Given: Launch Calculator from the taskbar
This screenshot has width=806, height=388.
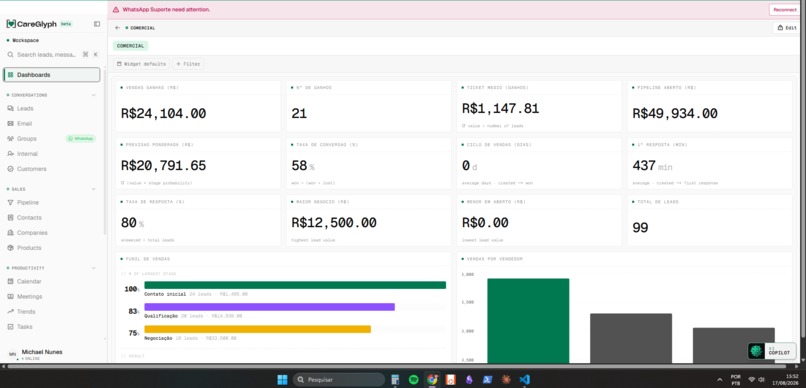Looking at the screenshot, I should pos(395,380).
